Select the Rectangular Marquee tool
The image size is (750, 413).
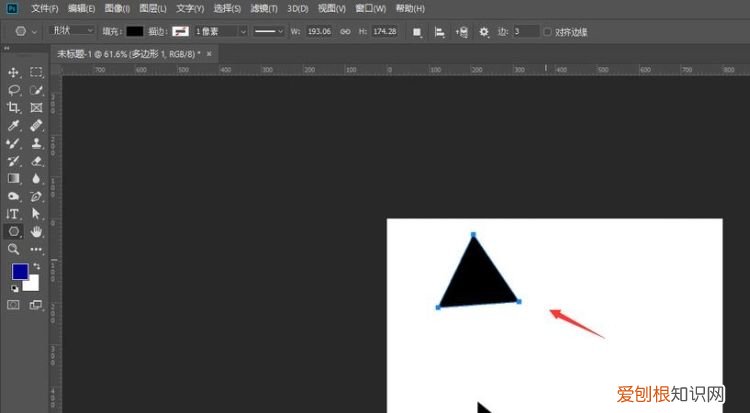37,72
